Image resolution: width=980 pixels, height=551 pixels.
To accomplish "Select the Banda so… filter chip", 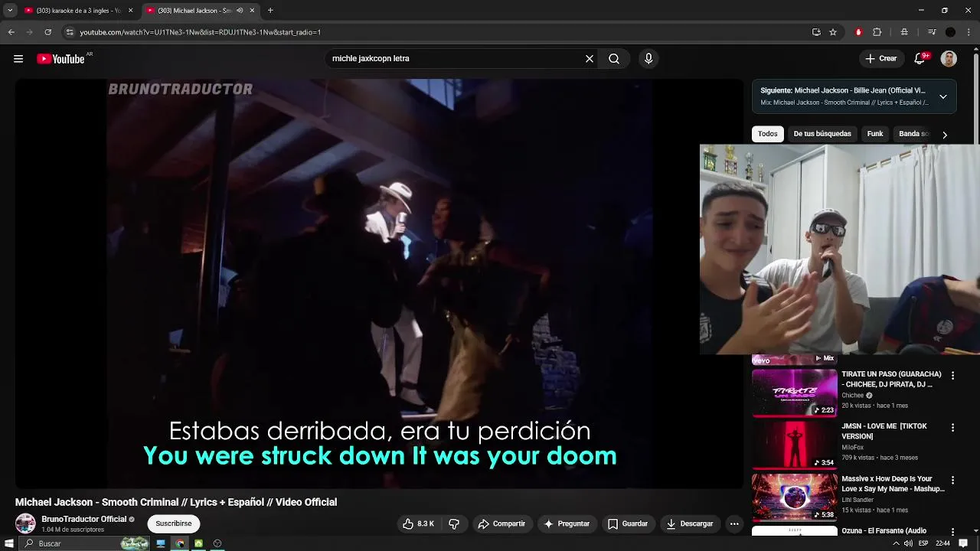I will (913, 134).
